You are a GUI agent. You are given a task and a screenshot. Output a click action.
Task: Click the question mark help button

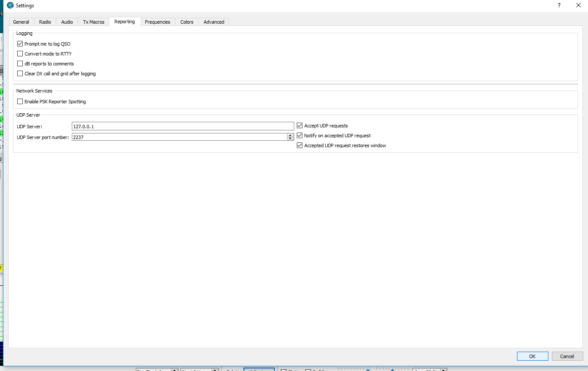tap(559, 6)
